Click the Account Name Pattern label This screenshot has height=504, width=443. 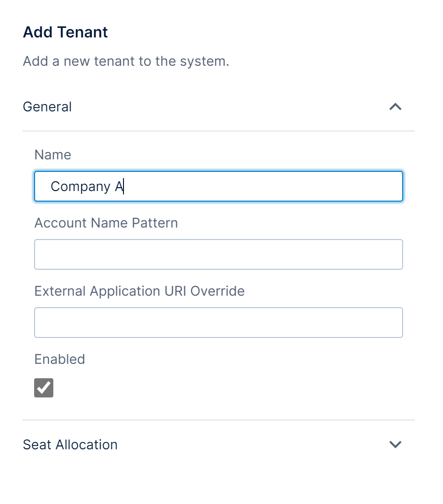coord(106,223)
